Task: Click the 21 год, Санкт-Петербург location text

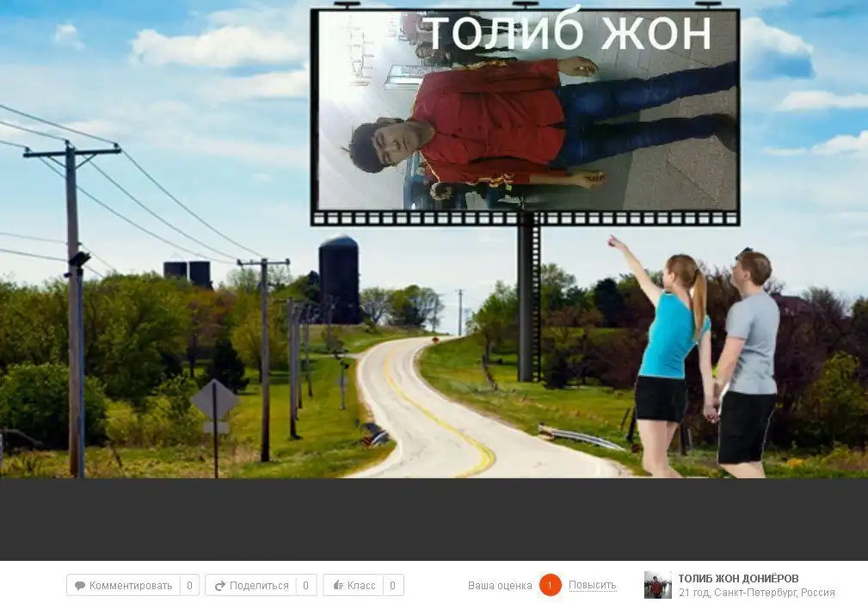Action: click(756, 593)
